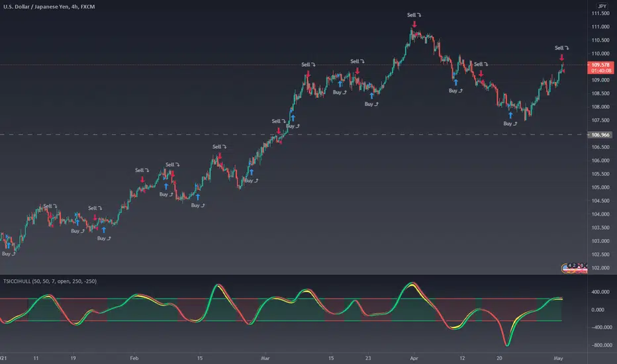Click the May label on the time axis
Screen dimensions: 617x364
tap(558, 358)
